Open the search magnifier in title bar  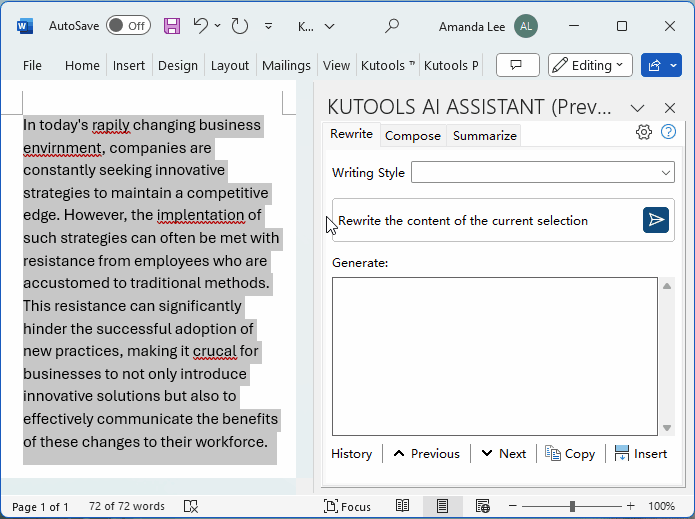click(x=392, y=26)
